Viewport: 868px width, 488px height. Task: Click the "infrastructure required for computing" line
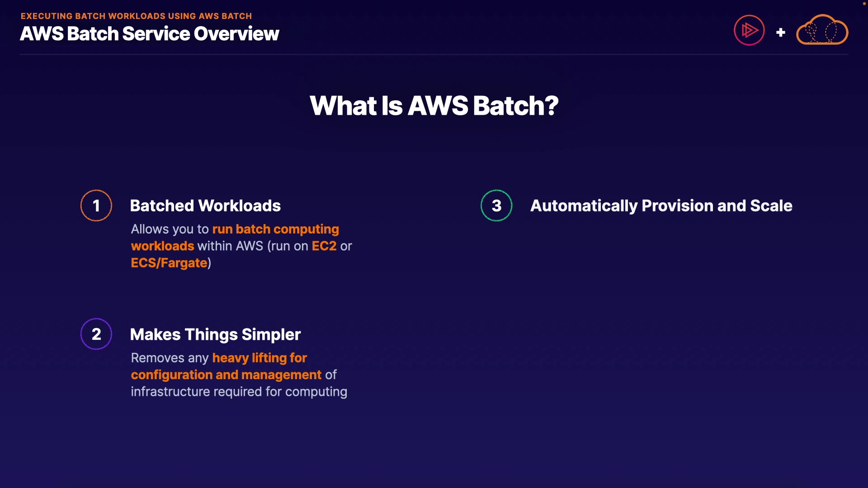coord(239,392)
